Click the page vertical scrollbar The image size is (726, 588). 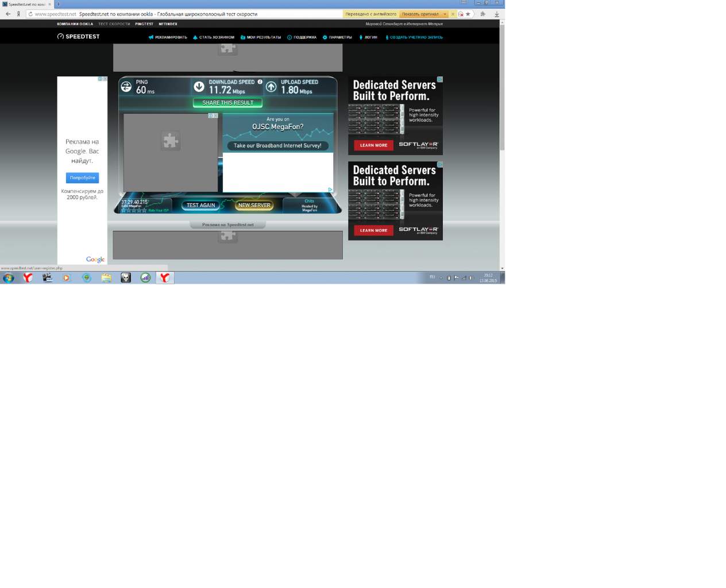pyautogui.click(x=502, y=86)
